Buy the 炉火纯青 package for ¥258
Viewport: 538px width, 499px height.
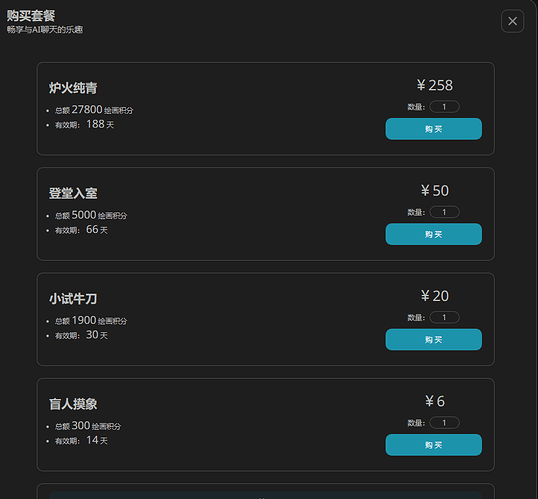(x=433, y=129)
